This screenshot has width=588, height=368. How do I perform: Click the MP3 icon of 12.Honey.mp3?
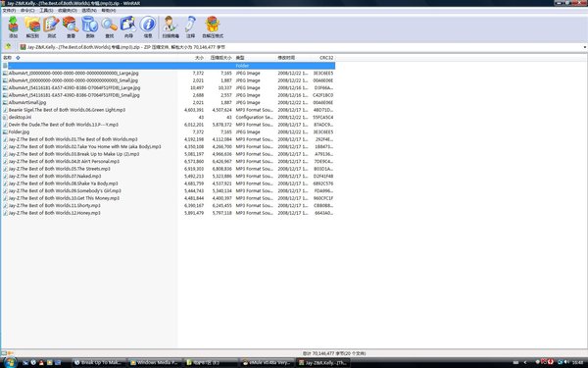5,213
